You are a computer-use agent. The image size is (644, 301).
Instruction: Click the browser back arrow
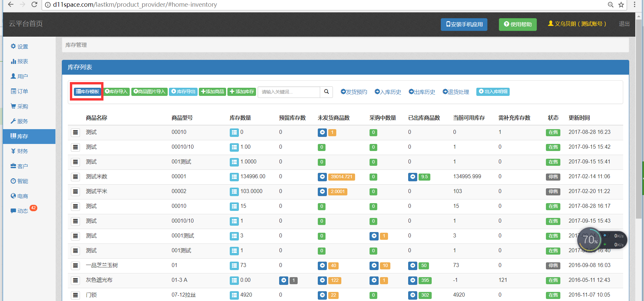tap(11, 4)
